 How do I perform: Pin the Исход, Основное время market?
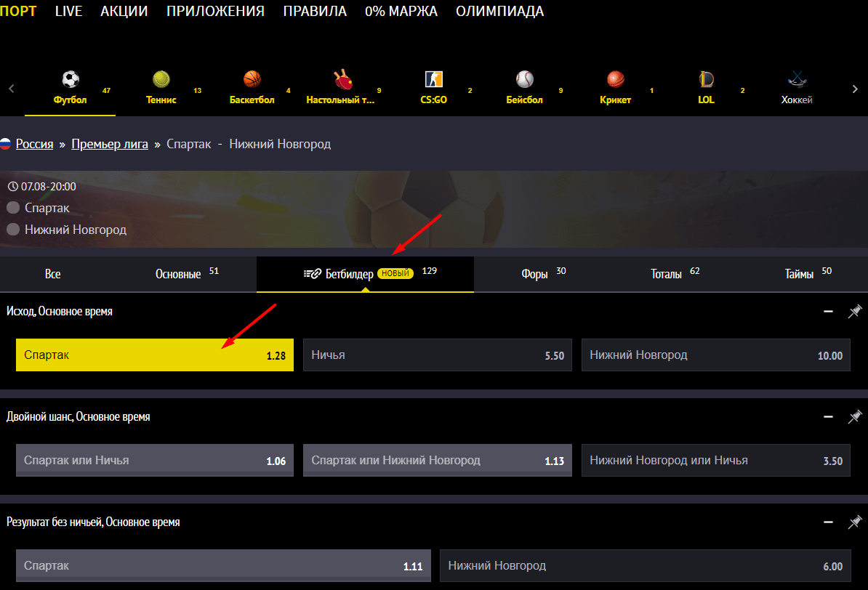pyautogui.click(x=855, y=312)
